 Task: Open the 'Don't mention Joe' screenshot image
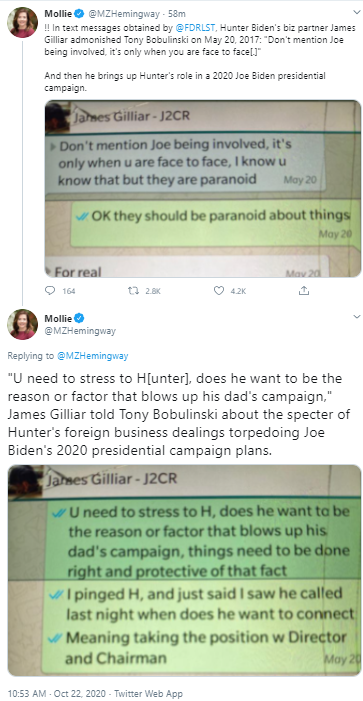tap(203, 189)
